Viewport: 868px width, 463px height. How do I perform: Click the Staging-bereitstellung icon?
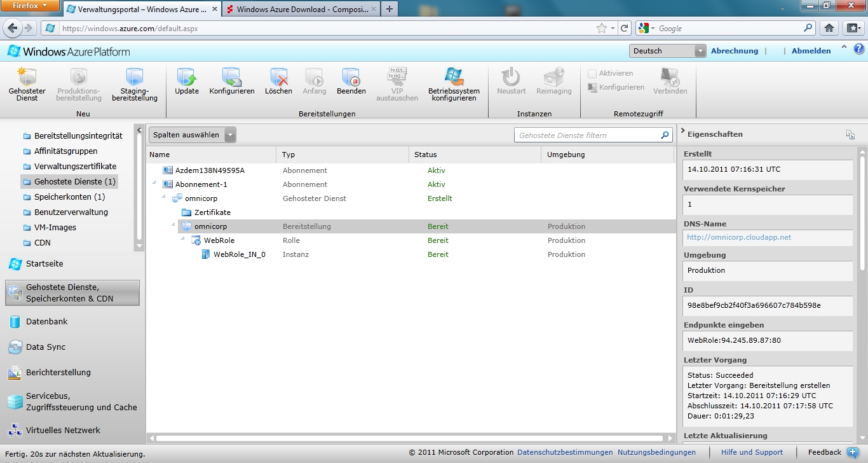pyautogui.click(x=134, y=78)
